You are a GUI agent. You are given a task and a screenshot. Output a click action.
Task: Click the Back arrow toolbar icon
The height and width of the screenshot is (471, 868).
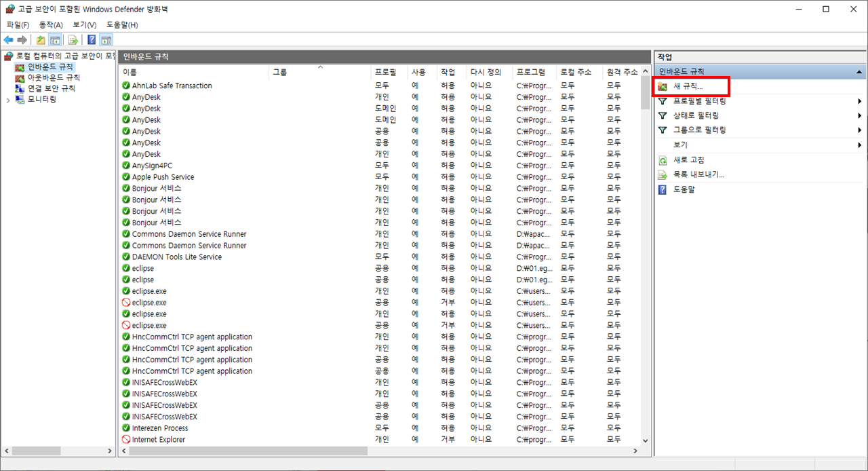click(9, 40)
